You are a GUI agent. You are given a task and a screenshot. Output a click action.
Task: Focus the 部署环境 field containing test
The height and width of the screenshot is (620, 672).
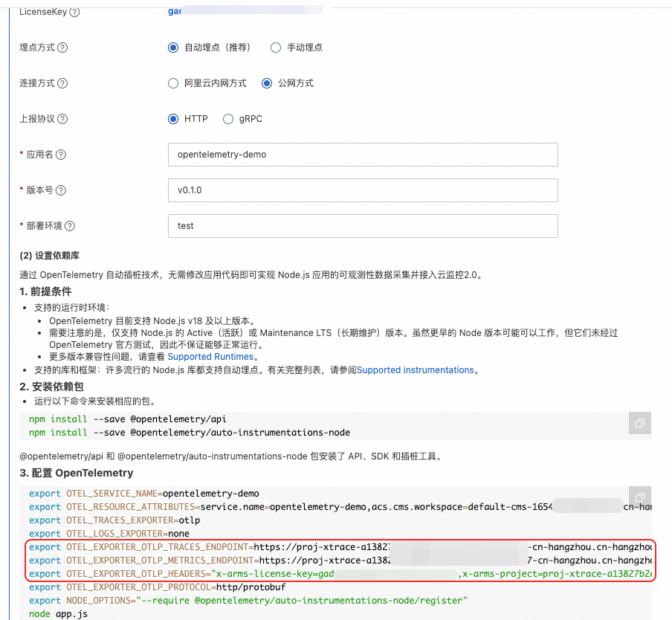point(363,226)
